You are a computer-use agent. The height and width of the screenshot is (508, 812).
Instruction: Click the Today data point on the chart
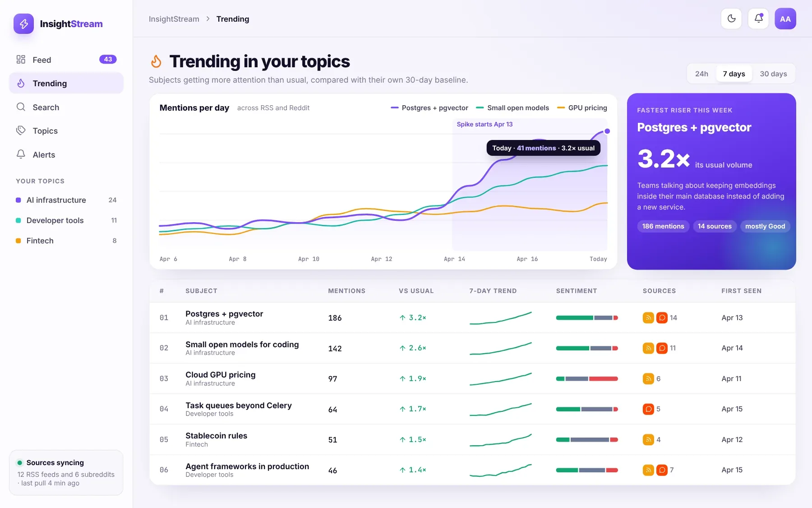click(x=607, y=131)
